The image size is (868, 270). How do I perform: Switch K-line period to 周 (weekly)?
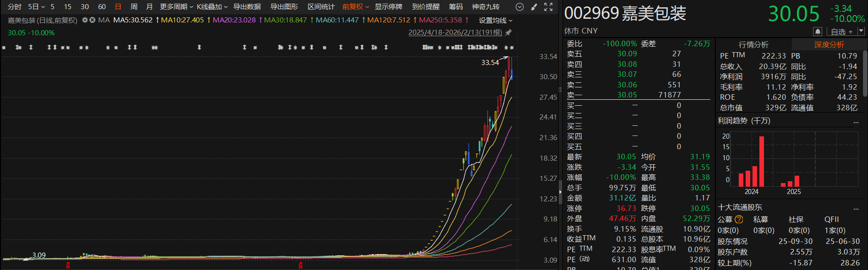click(x=134, y=7)
